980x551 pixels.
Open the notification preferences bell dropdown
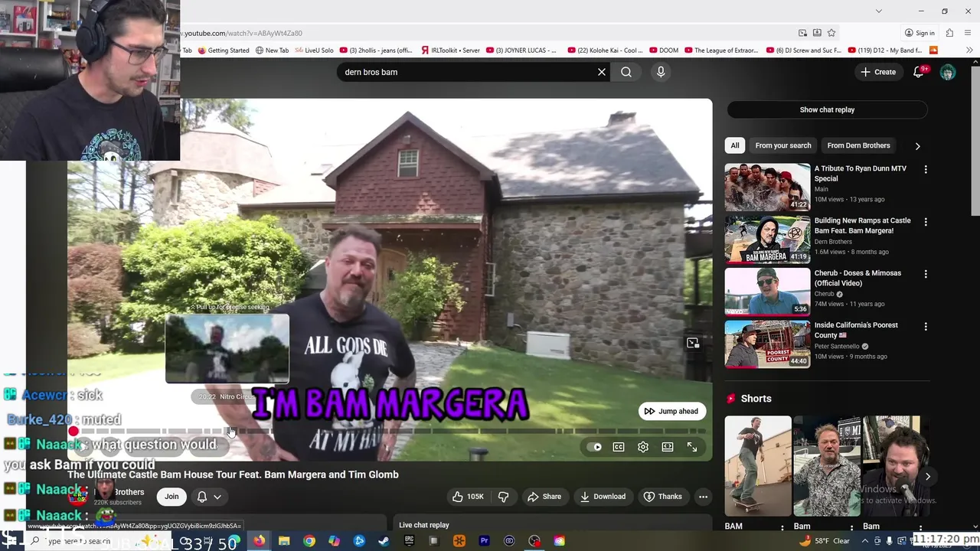(x=209, y=497)
